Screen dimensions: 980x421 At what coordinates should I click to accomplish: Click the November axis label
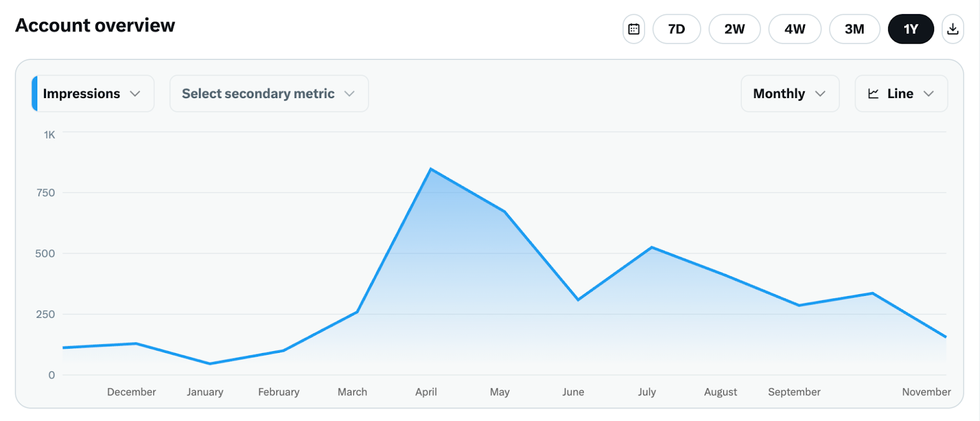926,392
